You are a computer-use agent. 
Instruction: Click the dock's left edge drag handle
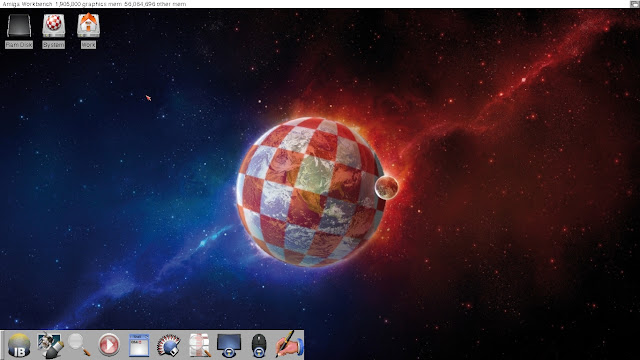2,345
